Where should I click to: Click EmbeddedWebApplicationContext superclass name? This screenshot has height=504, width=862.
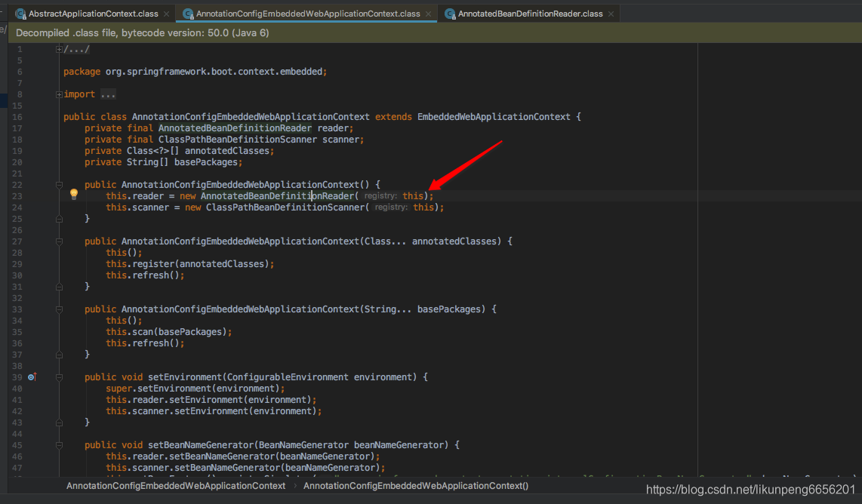494,116
